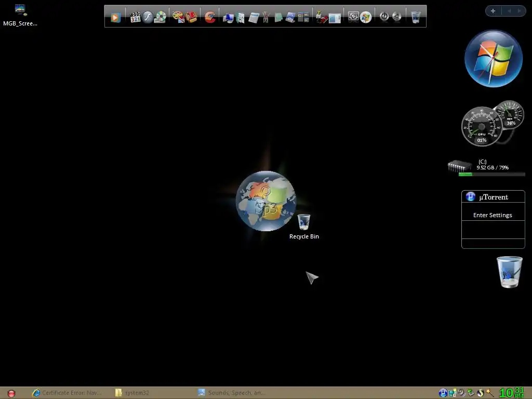The width and height of the screenshot is (532, 399).
Task: Click the Windows logo clock gadget
Action: pyautogui.click(x=494, y=58)
